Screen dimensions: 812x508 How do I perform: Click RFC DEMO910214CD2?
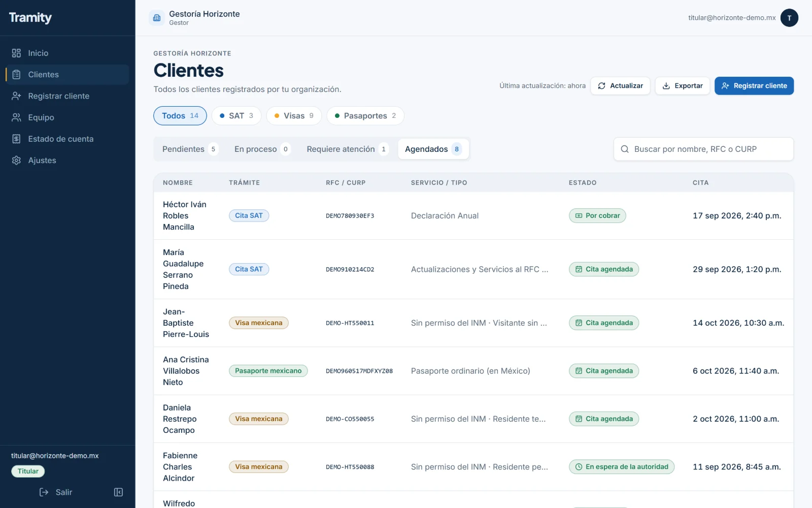(x=350, y=270)
